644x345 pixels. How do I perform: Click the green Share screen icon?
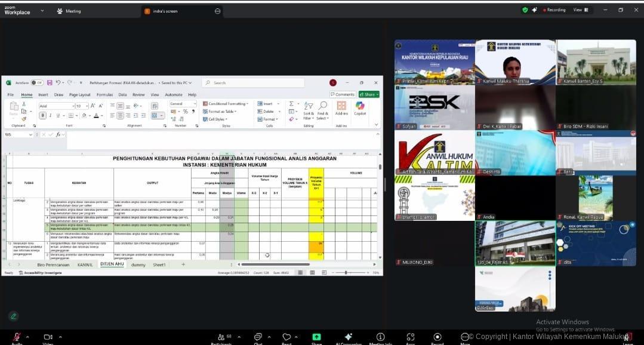[316, 337]
